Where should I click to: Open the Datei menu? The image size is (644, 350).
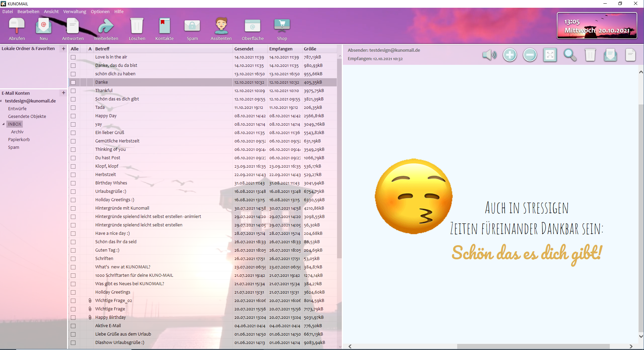pyautogui.click(x=8, y=11)
